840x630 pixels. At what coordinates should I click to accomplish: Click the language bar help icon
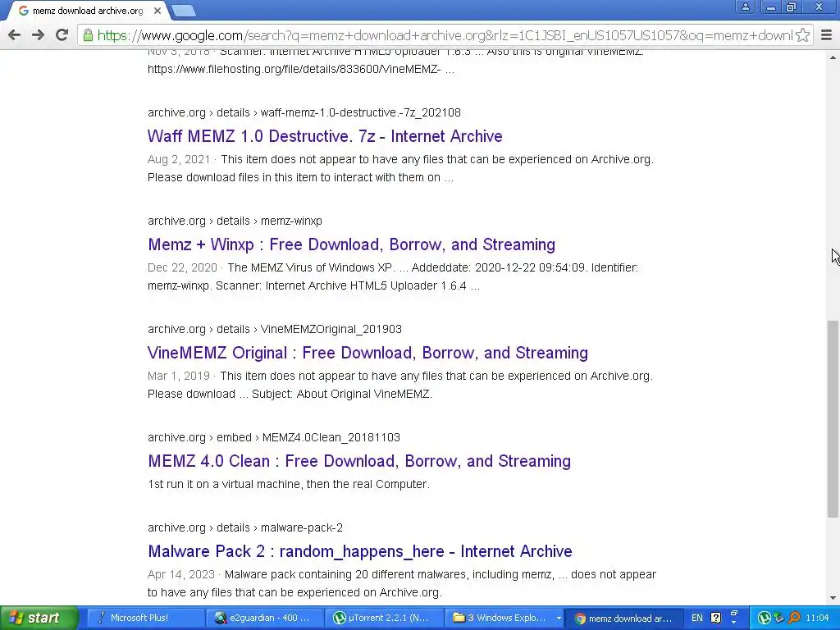point(715,619)
